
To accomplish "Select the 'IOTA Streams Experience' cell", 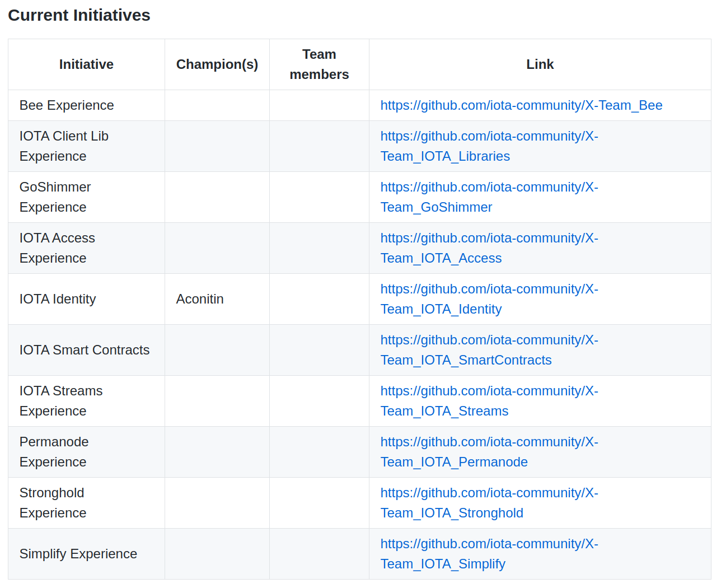I will (x=86, y=401).
